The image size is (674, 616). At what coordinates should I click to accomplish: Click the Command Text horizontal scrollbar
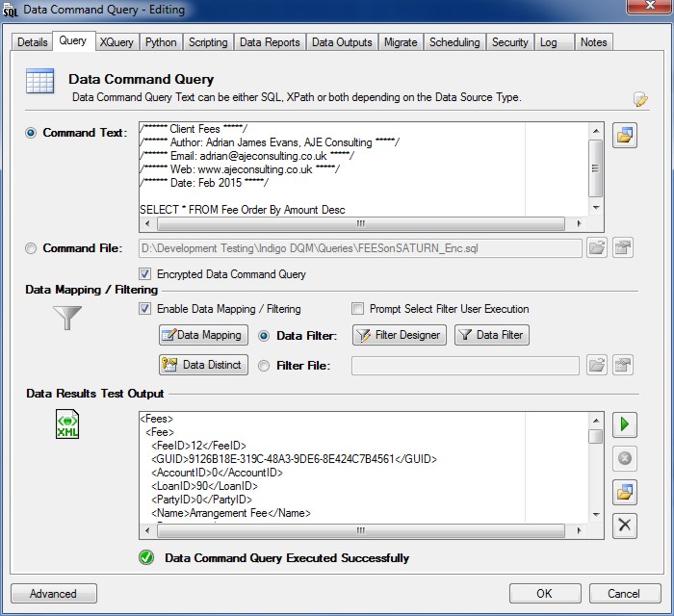pyautogui.click(x=361, y=223)
